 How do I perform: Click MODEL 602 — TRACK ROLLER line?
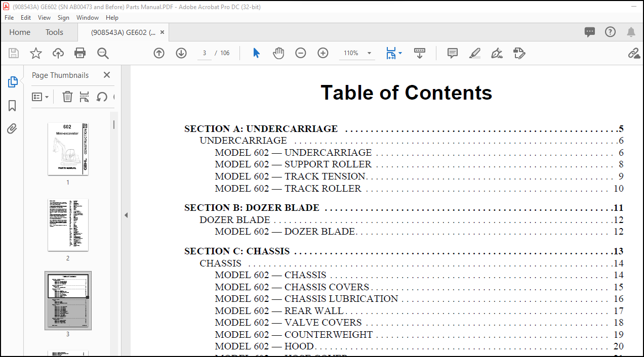(x=419, y=189)
